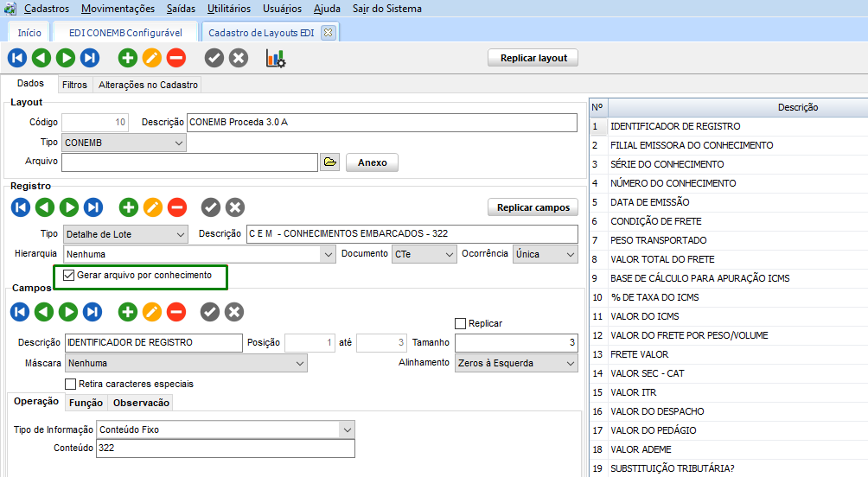Switch to EDI CONEMB Configurável tab
Image resolution: width=868 pixels, height=477 pixels.
pos(125,33)
